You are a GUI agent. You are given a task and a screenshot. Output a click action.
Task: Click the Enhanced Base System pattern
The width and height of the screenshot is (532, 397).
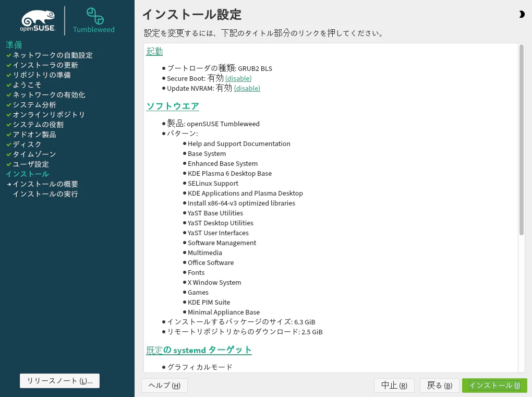pos(223,164)
